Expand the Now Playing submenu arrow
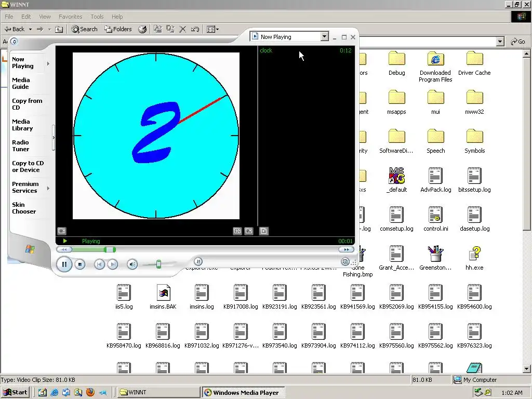 [x=48, y=63]
